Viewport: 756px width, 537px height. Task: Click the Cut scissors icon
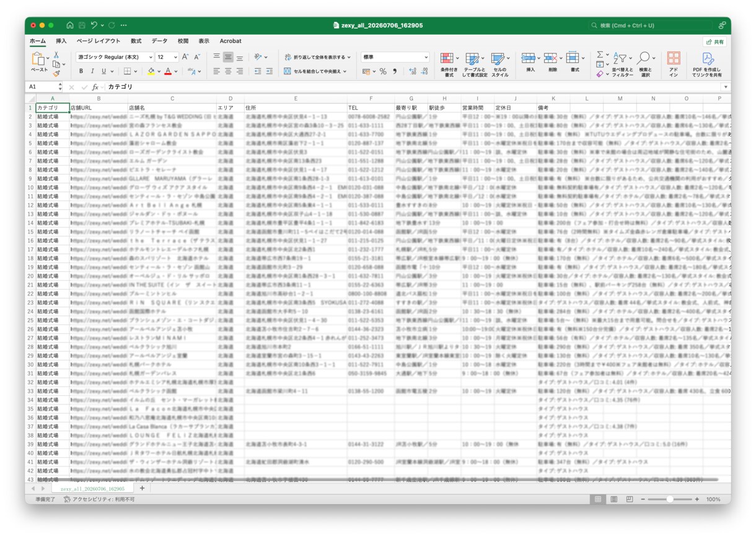(56, 55)
